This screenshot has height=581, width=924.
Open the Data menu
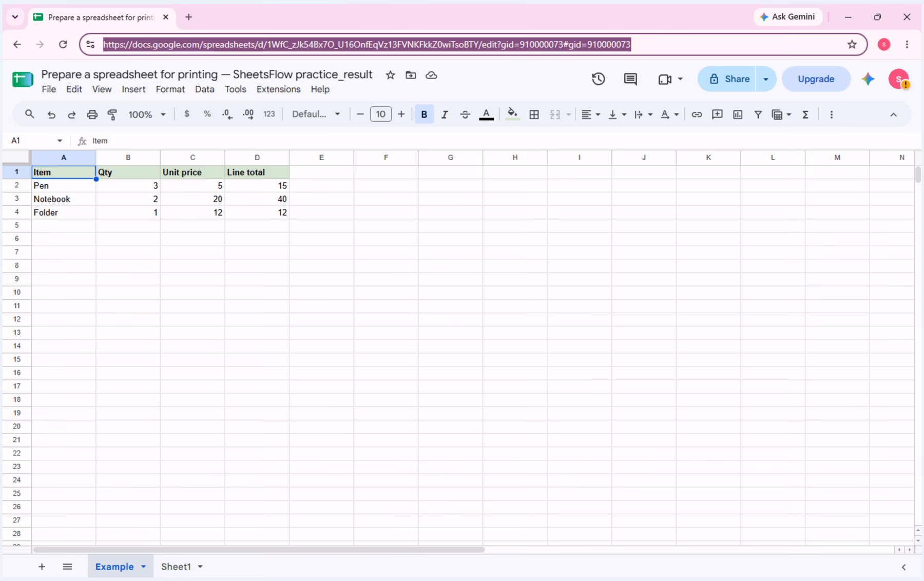point(204,89)
